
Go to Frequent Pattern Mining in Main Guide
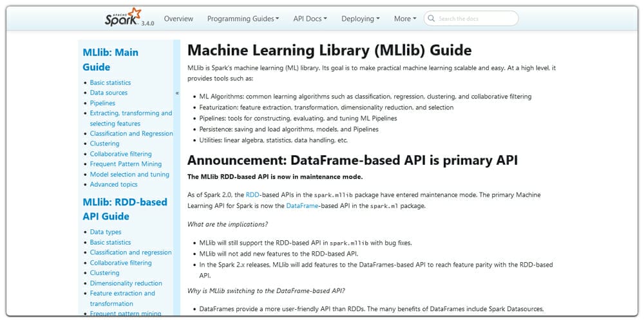[x=126, y=164]
